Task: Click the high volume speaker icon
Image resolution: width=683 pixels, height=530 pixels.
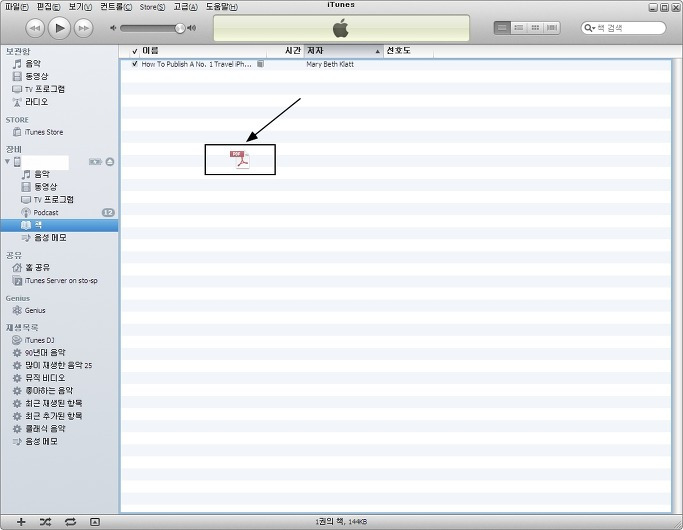Action: point(192,28)
